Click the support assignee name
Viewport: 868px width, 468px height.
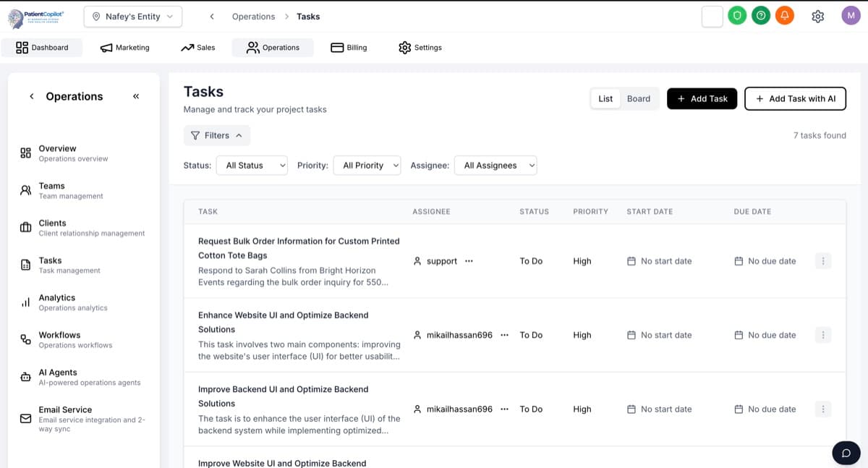coord(442,261)
